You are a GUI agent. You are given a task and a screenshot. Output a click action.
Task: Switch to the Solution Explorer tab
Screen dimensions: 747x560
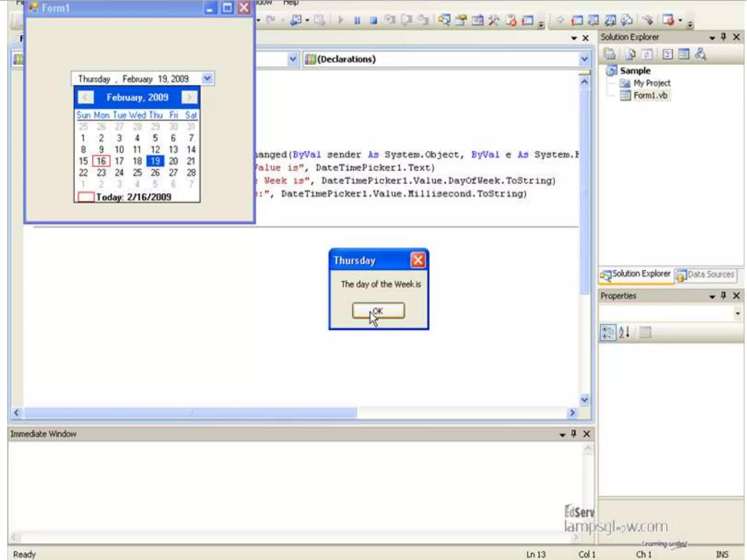[636, 275]
